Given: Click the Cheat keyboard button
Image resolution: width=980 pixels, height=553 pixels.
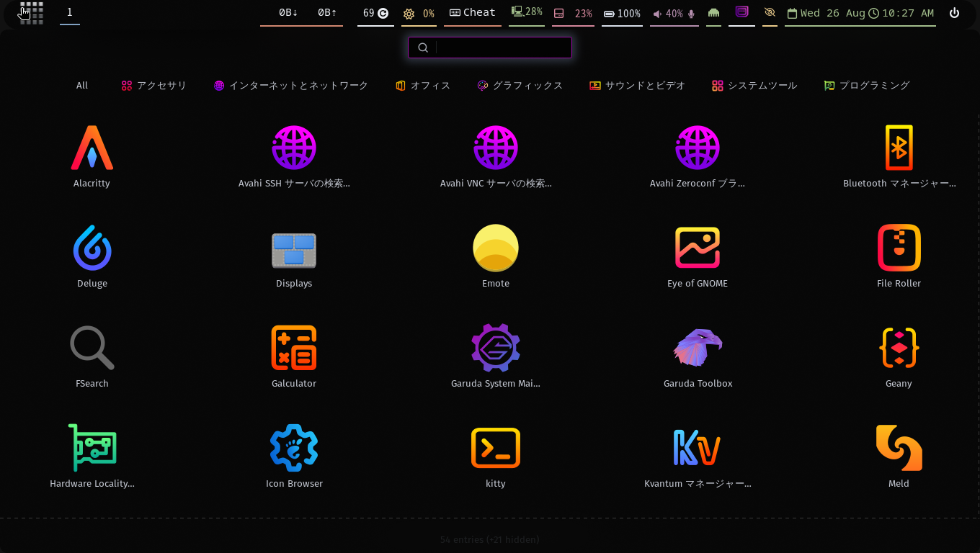Looking at the screenshot, I should pos(473,13).
